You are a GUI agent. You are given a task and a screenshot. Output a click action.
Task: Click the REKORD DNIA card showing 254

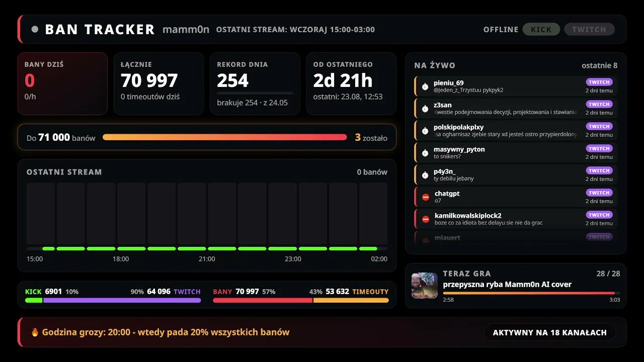click(x=255, y=84)
